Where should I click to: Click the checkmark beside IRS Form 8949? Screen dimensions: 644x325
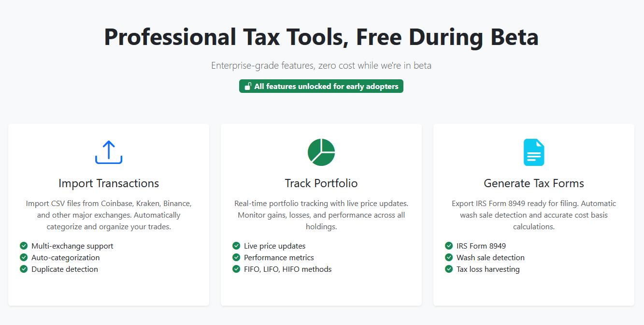(449, 246)
